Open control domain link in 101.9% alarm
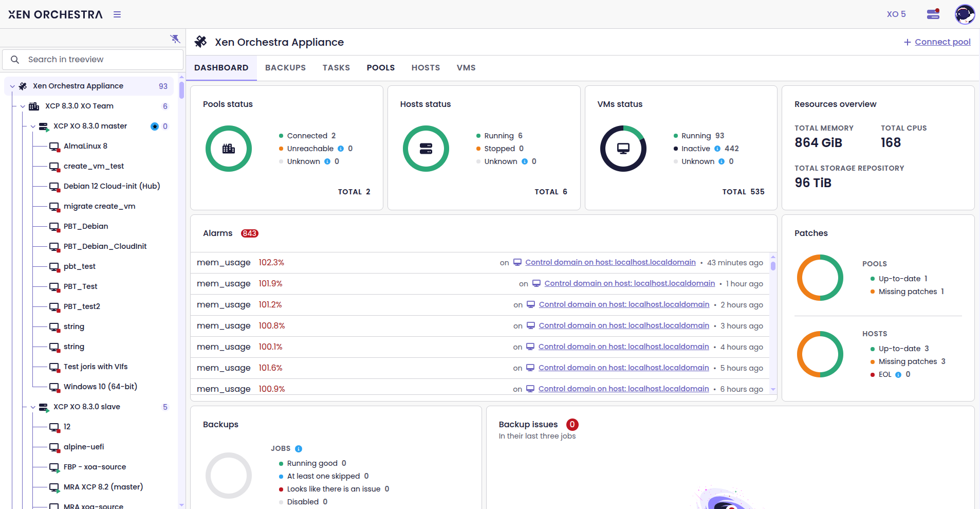Image resolution: width=980 pixels, height=509 pixels. pos(630,283)
